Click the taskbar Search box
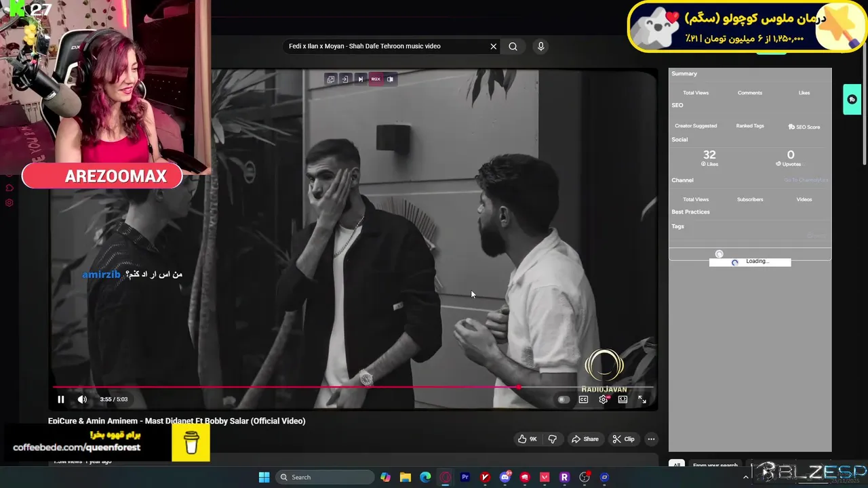The image size is (868, 488). click(325, 477)
